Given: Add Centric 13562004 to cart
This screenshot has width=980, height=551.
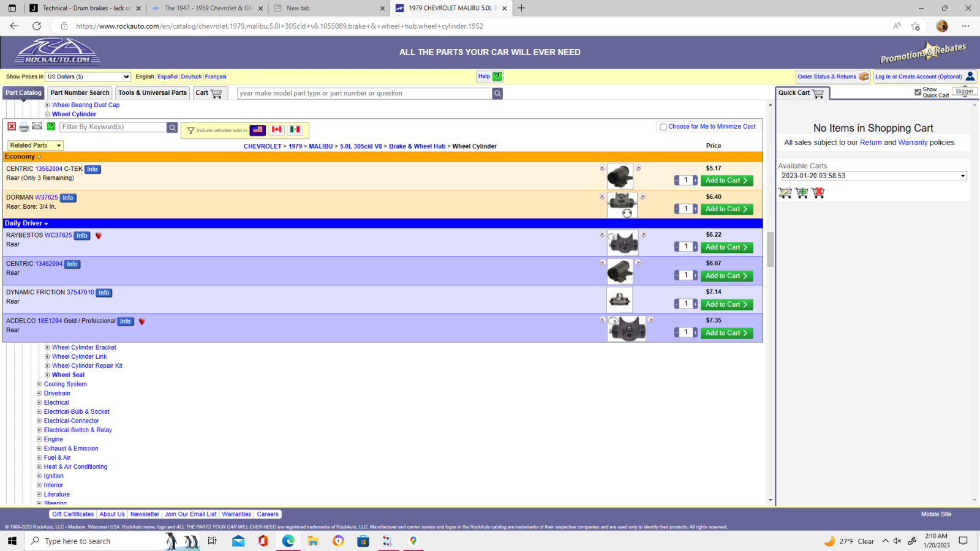Looking at the screenshot, I should [x=726, y=181].
